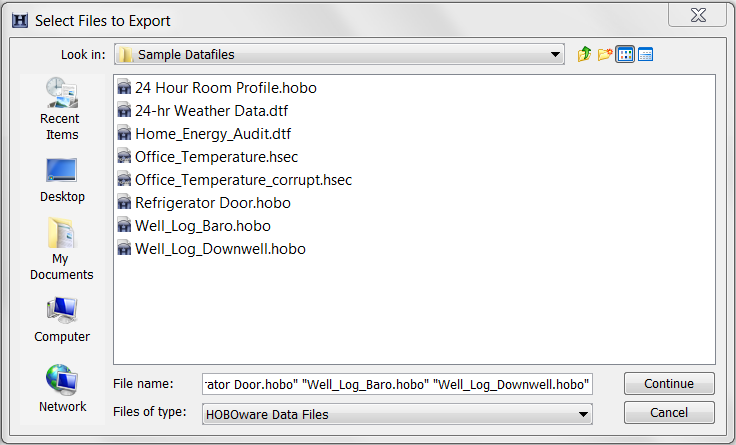Switch to List view icon
736x445 pixels.
click(x=626, y=54)
